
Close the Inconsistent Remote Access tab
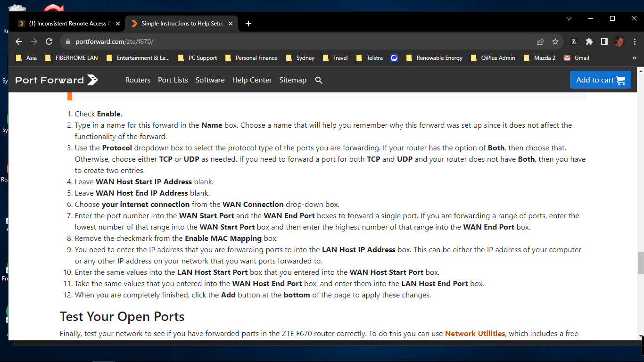pos(117,24)
